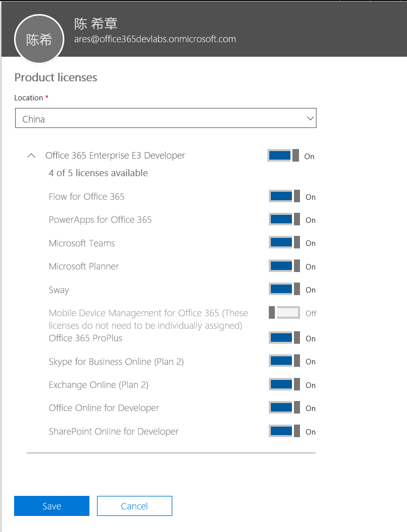This screenshot has width=407, height=532.
Task: Click the Location dropdown chevron
Action: pyautogui.click(x=310, y=118)
